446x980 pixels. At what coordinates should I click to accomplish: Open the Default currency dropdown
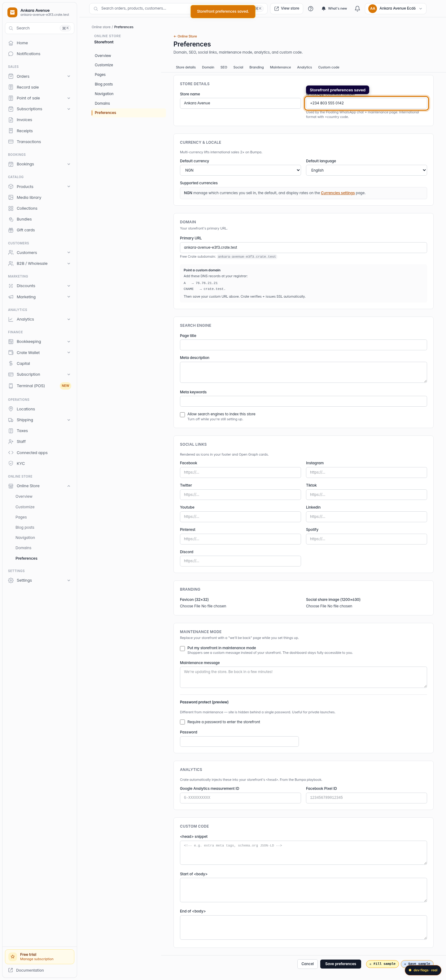pyautogui.click(x=241, y=170)
